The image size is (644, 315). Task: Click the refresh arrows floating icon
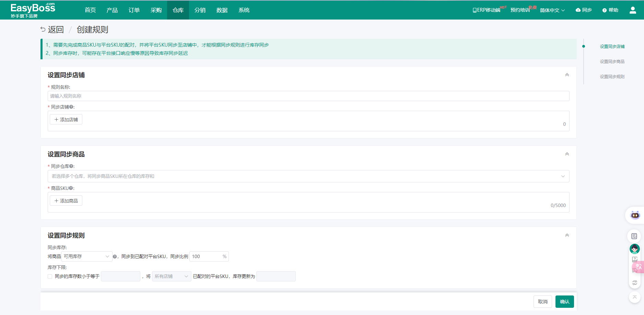point(635,283)
